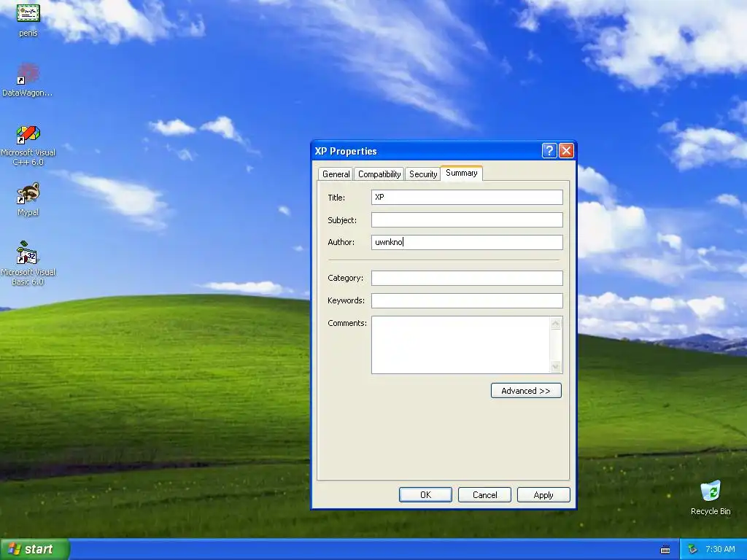Focus the Subject input field
This screenshot has height=560, width=747.
pos(467,220)
